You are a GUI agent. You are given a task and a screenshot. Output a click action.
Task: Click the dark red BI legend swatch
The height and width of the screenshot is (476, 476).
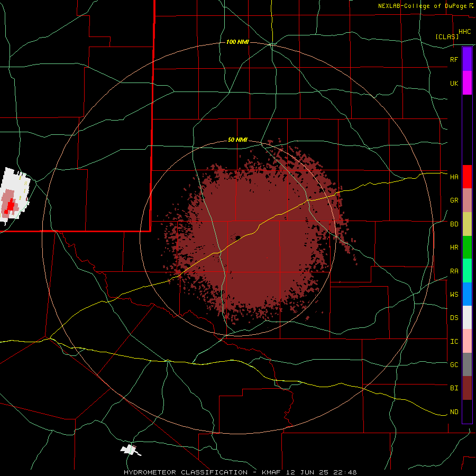point(467,388)
